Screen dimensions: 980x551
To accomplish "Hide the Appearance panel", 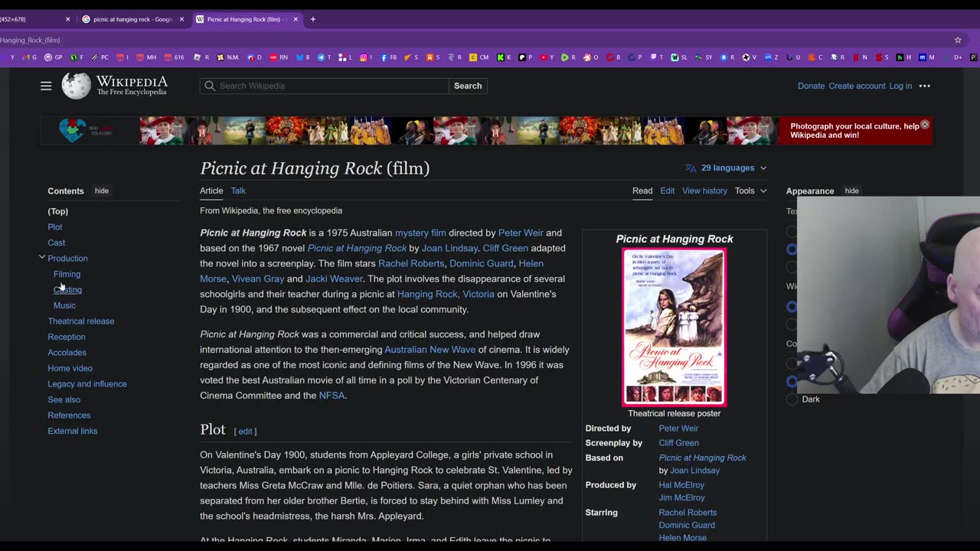I will pyautogui.click(x=851, y=191).
